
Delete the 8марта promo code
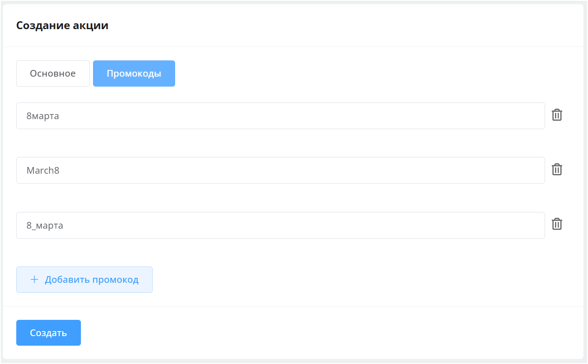(x=557, y=115)
